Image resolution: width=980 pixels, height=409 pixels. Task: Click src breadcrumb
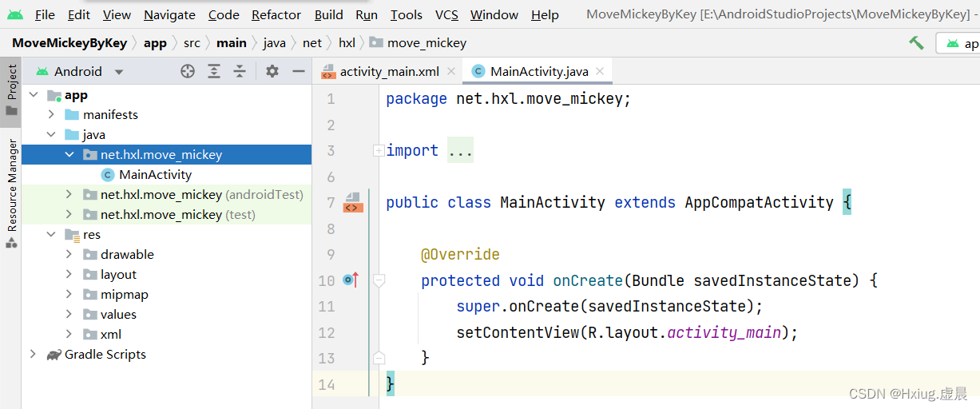(x=192, y=42)
